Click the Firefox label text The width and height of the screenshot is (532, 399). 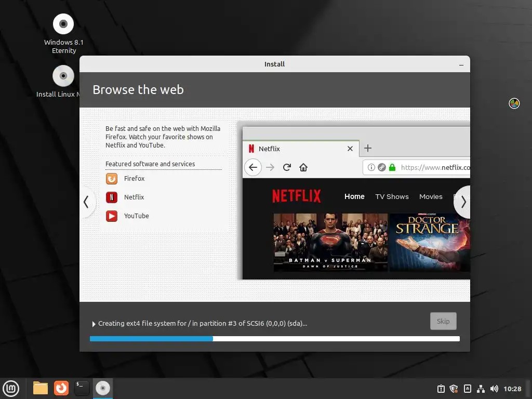coord(135,179)
